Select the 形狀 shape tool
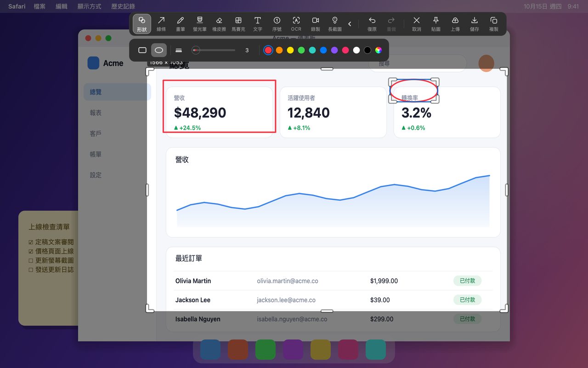The image size is (588, 368). pyautogui.click(x=142, y=24)
